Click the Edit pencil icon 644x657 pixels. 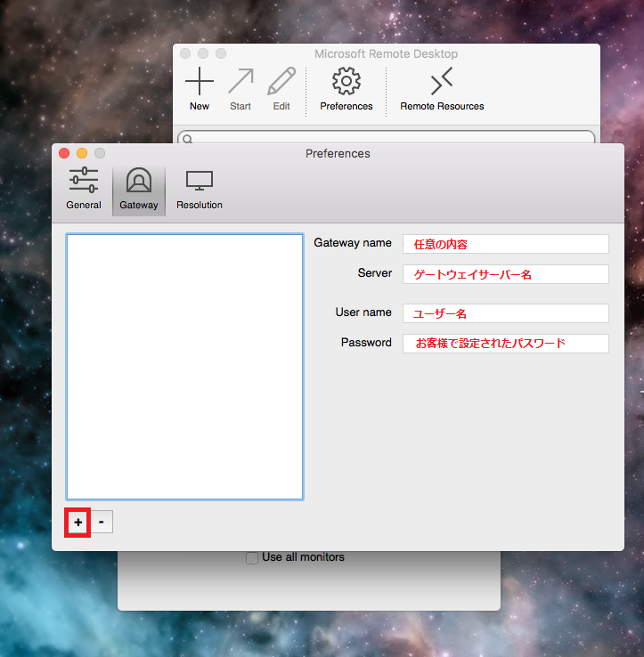281,81
